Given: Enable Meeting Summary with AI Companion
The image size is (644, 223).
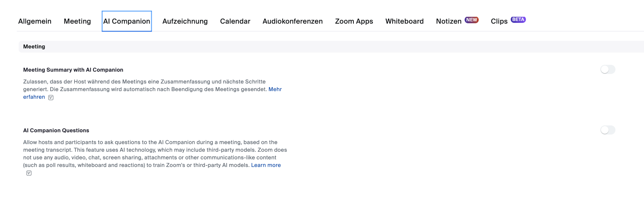Looking at the screenshot, I should 607,69.
